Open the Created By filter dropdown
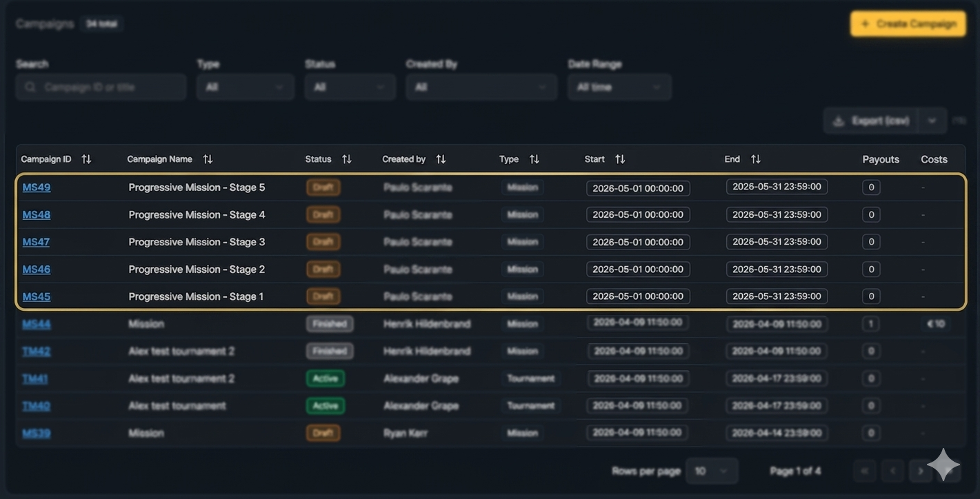This screenshot has height=499, width=980. pyautogui.click(x=481, y=87)
